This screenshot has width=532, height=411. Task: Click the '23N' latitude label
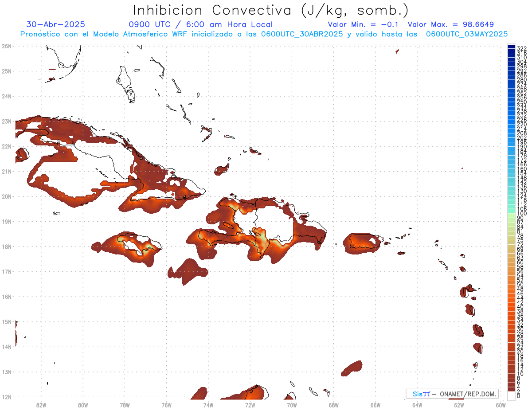coord(7,121)
